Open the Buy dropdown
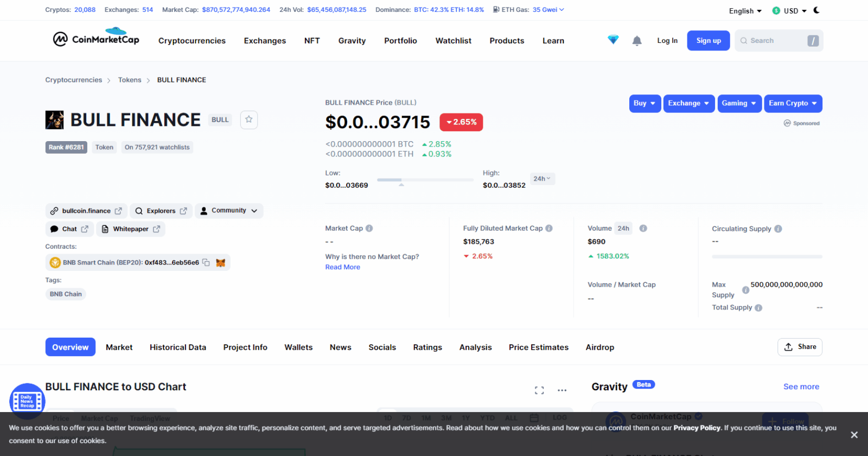 645,103
